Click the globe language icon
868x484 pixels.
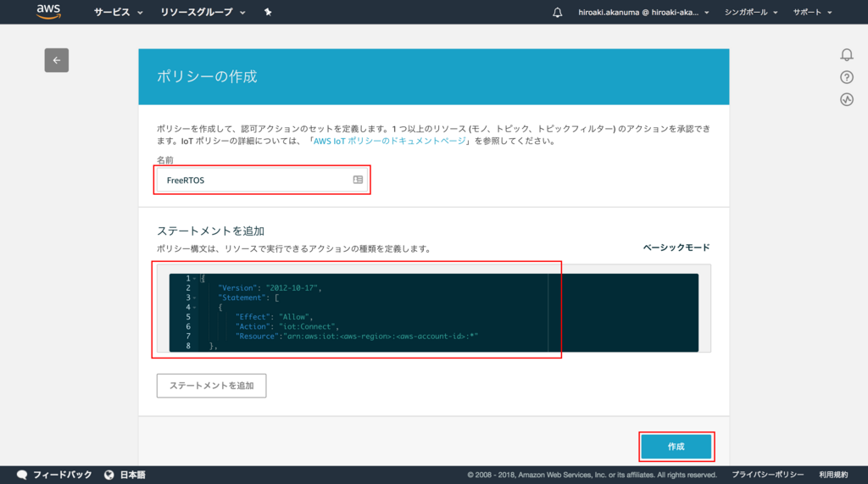click(109, 475)
